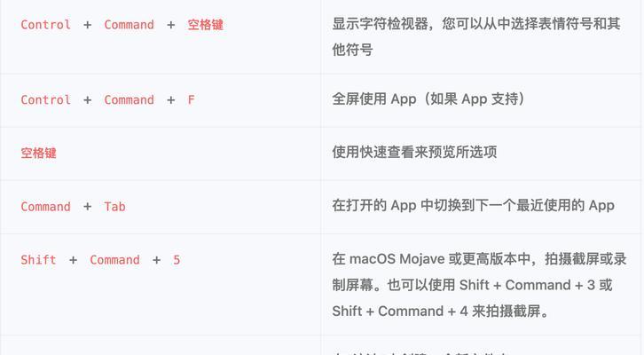Viewport: 644px width, 355px height.
Task: Click the standalone 空格键 shortcut
Action: pyautogui.click(x=39, y=153)
